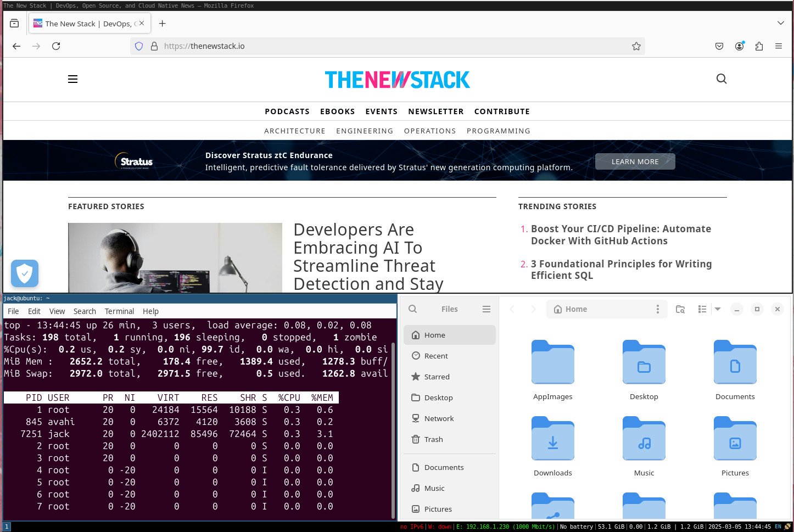The height and width of the screenshot is (532, 794).
Task: List all tabs dropdown arrow
Action: [x=781, y=23]
